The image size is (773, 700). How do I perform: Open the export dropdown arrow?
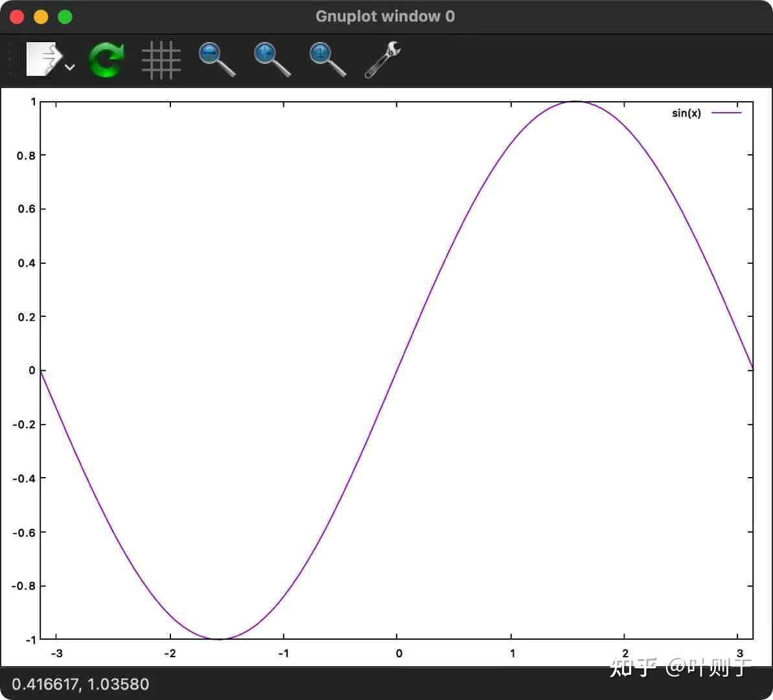[70, 67]
